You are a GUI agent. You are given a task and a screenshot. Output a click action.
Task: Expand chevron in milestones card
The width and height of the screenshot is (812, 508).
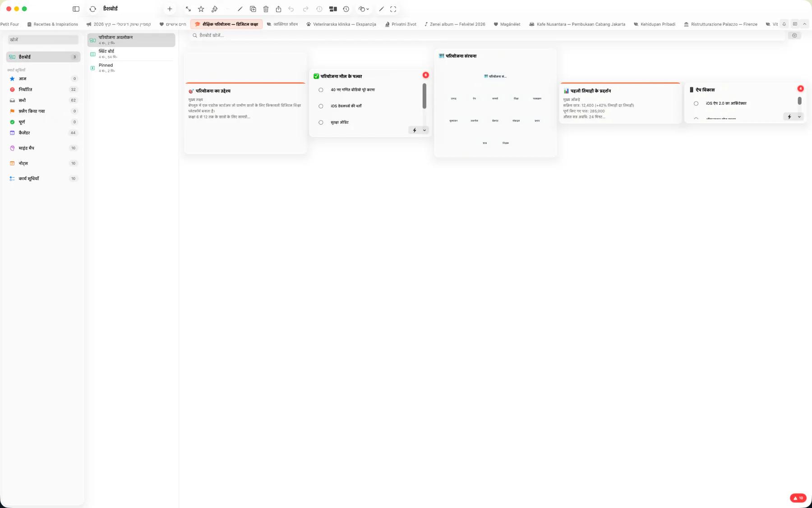pos(424,130)
